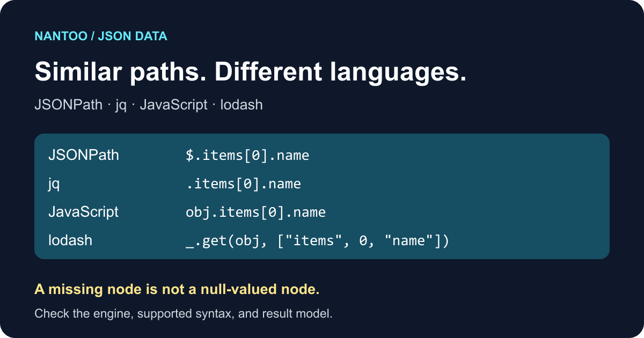This screenshot has width=644, height=338.
Task: Click the lodash row label
Action: [70, 240]
